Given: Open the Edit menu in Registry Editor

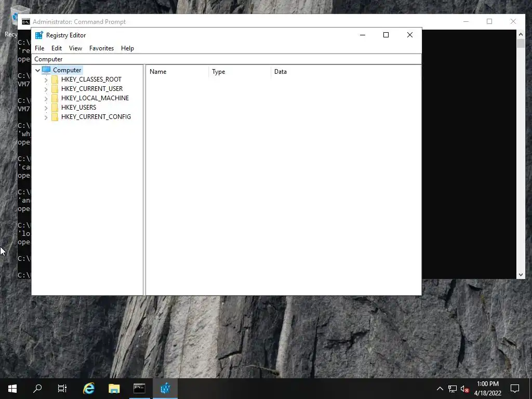Looking at the screenshot, I should point(56,48).
